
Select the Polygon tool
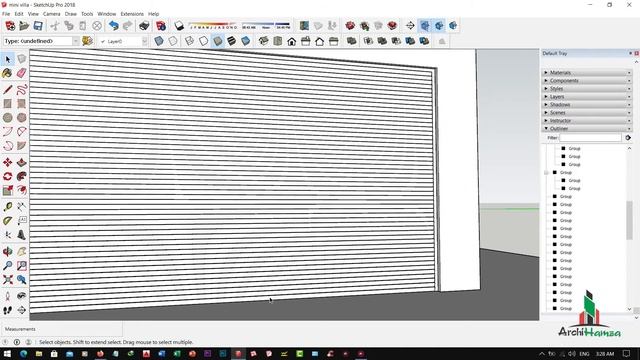point(22,118)
